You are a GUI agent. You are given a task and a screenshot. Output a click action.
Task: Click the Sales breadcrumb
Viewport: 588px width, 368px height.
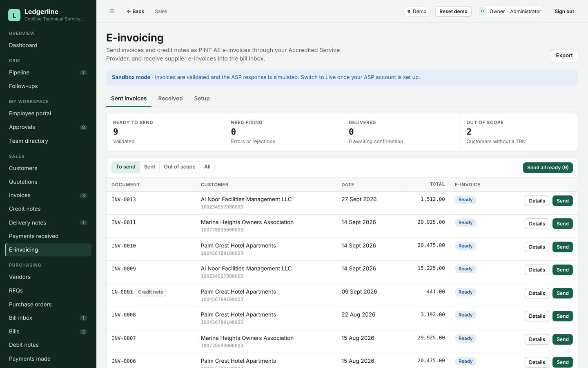click(x=161, y=11)
